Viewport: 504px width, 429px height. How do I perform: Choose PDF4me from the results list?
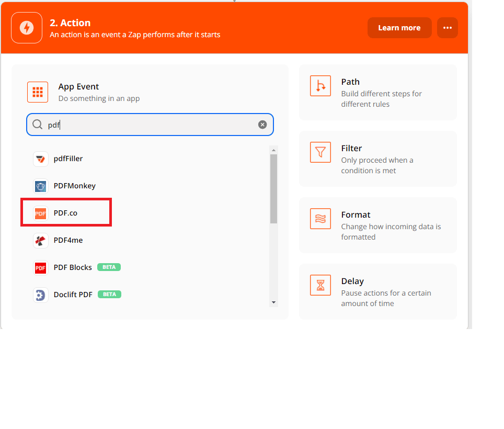click(68, 240)
